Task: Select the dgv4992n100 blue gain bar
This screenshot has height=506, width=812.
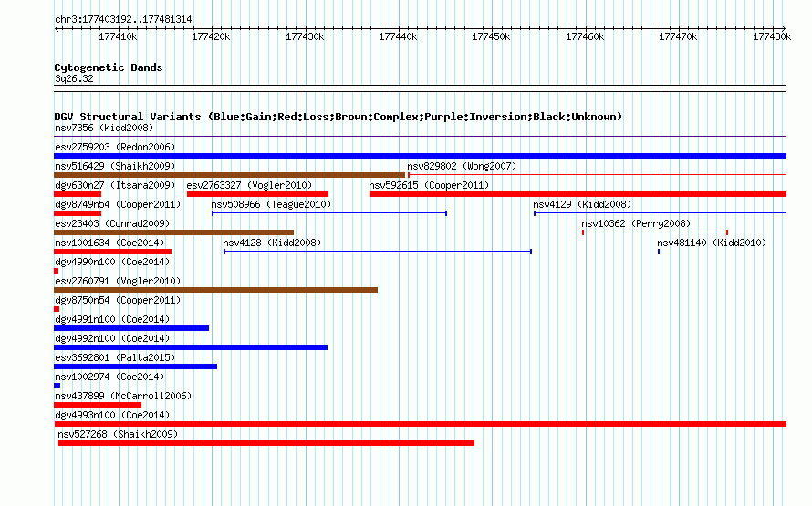Action: pyautogui.click(x=191, y=347)
